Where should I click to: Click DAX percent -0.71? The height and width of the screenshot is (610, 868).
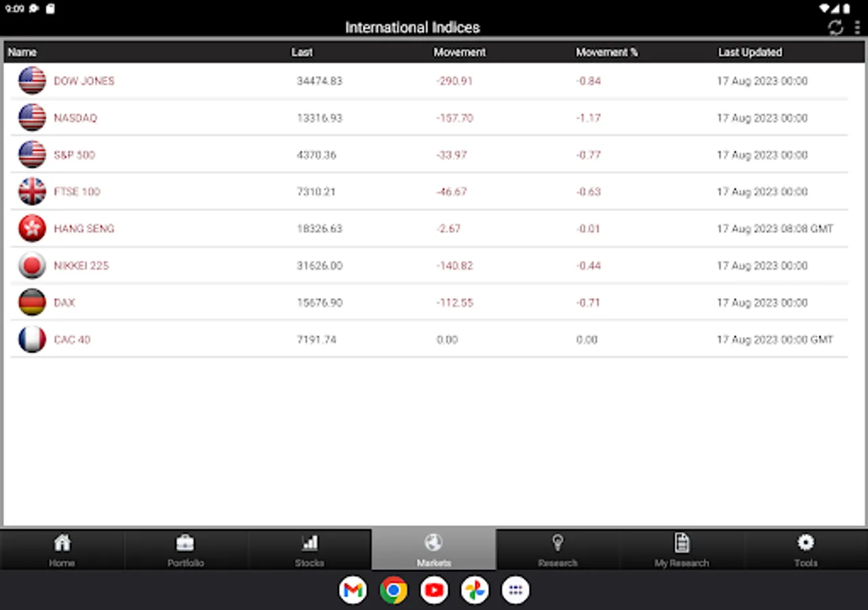click(x=589, y=302)
